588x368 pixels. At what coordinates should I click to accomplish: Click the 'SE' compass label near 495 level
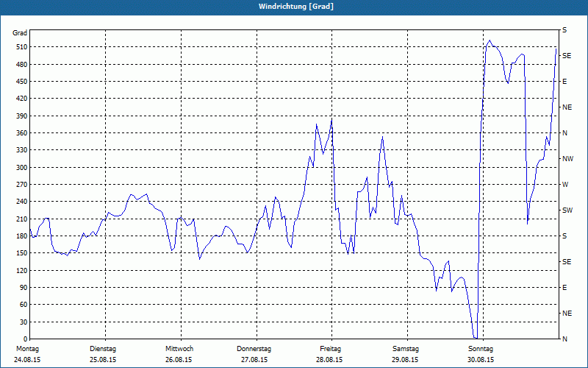pyautogui.click(x=567, y=56)
